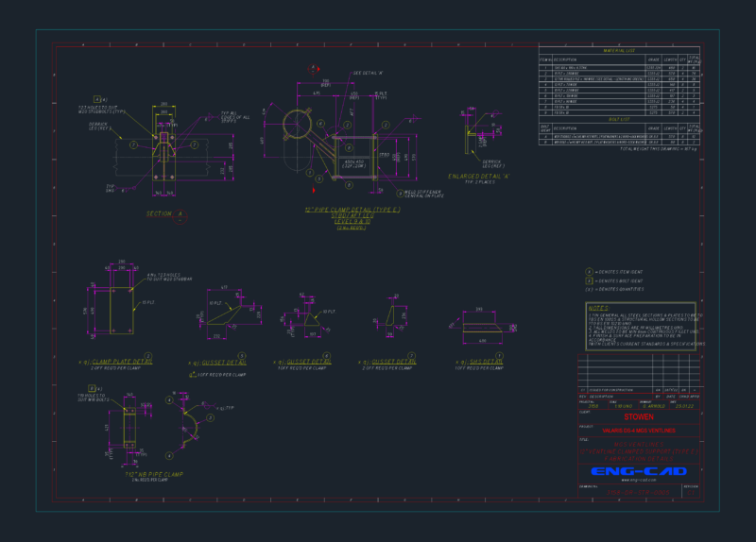Click the 'STOWEN' client name
Screen dimensions: 756x542
[x=639, y=417]
